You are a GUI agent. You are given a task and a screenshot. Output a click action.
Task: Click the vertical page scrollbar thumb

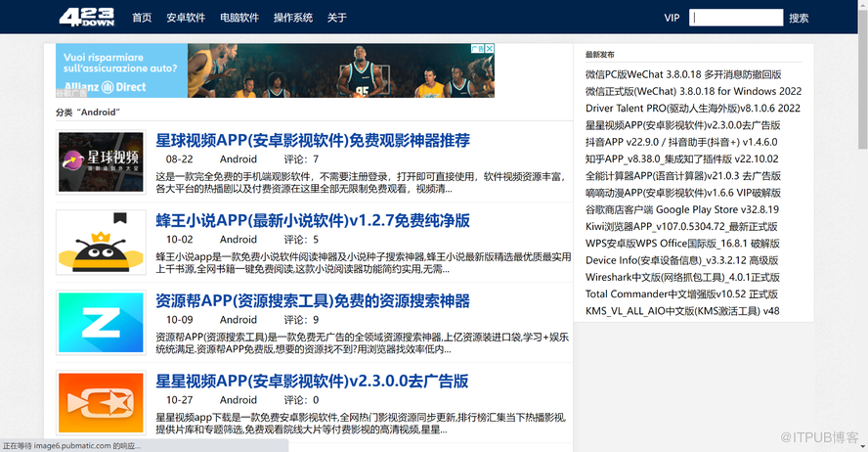coord(863,78)
